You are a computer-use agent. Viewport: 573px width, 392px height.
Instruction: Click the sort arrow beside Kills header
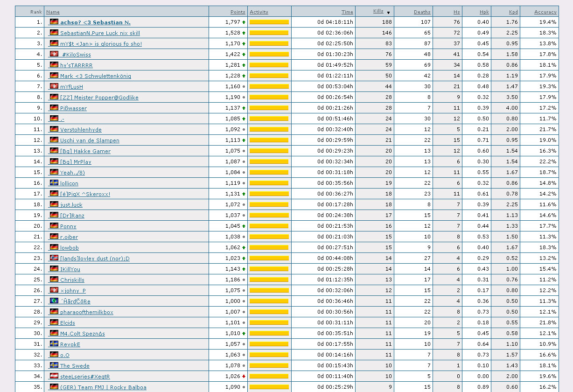pos(388,13)
